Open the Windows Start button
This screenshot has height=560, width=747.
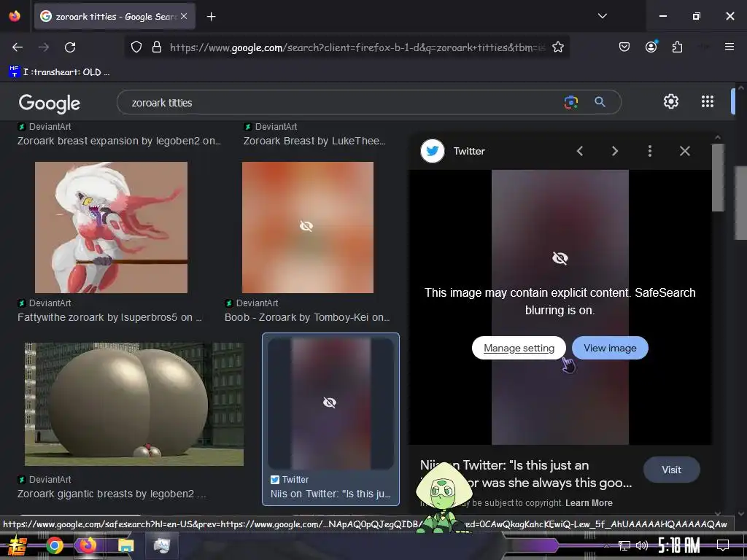(x=17, y=545)
